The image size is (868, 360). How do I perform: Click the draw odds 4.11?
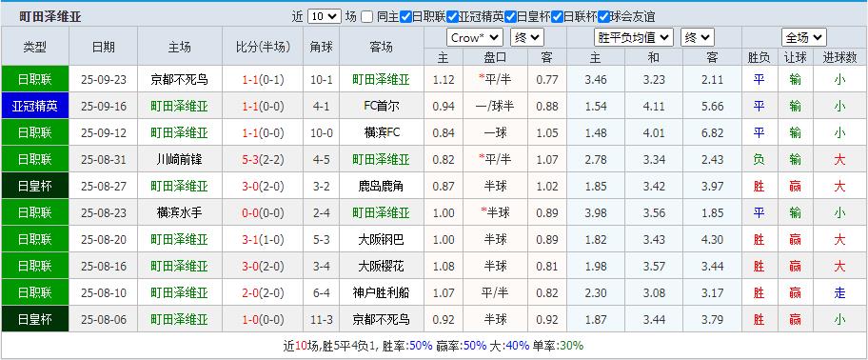(x=654, y=106)
